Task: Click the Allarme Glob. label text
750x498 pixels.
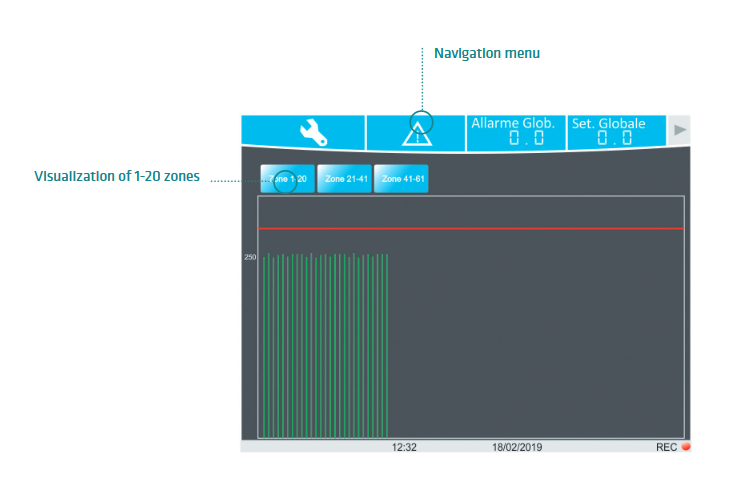Action: (x=513, y=123)
